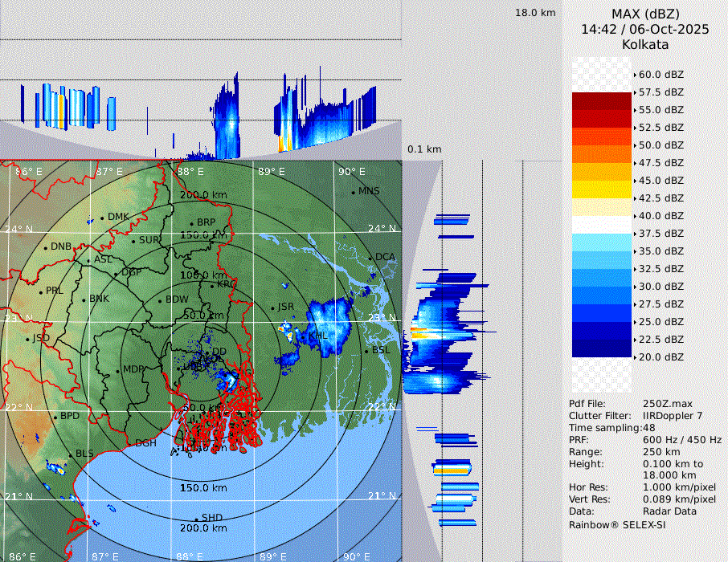This screenshot has height=562, width=728.
Task: Click the 200.0 km range ring label near BRP
Action: [x=202, y=195]
